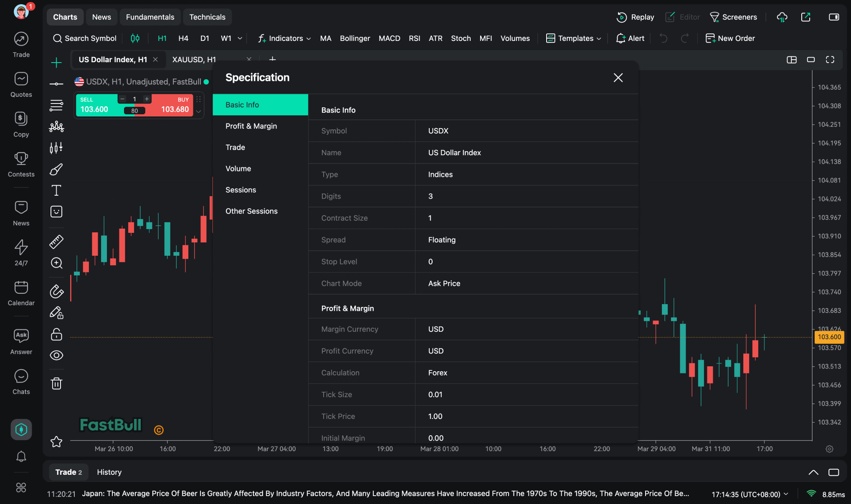Click the chart settings gear icon

829,449
